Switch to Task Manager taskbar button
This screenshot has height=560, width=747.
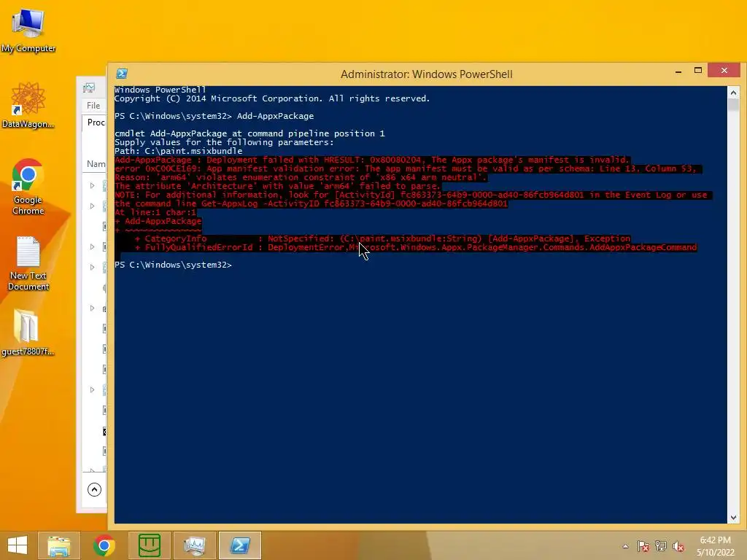(x=195, y=545)
